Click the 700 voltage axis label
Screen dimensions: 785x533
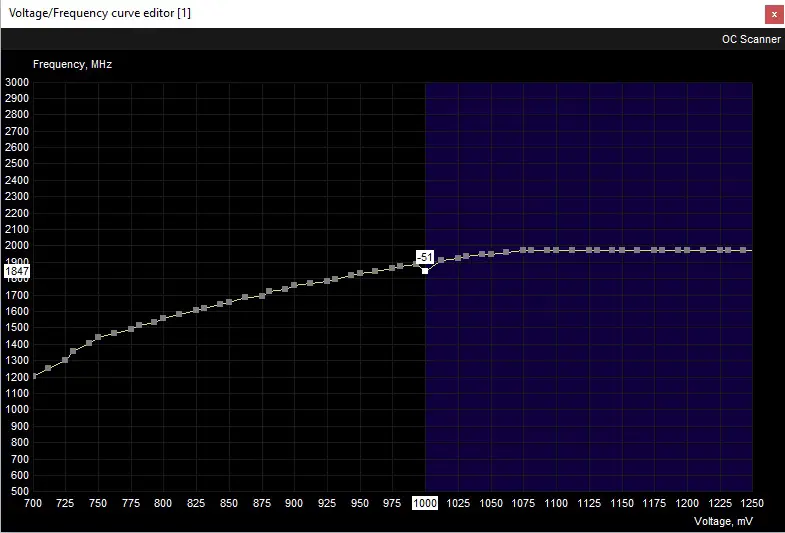point(33,503)
